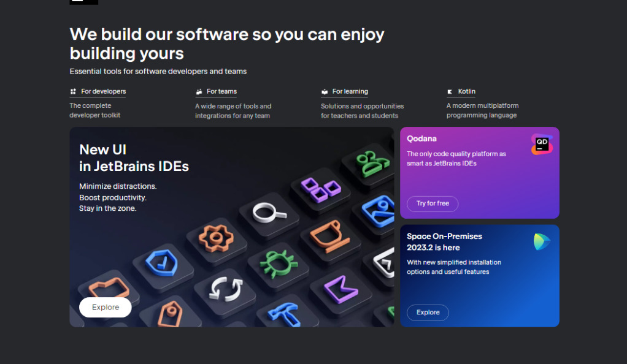Click New UI in JetBrains IDEs heading

(x=134, y=158)
